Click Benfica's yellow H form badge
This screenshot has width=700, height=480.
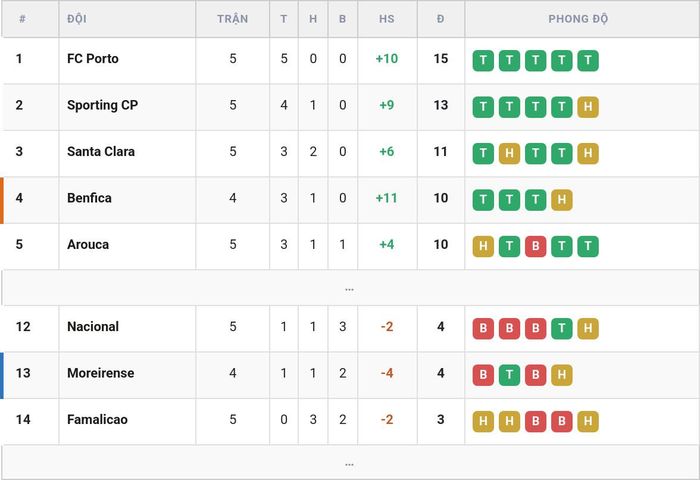pyautogui.click(x=562, y=200)
